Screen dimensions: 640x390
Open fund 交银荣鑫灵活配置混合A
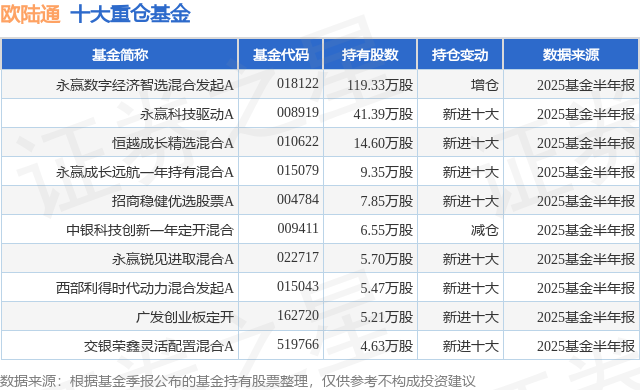click(x=159, y=346)
